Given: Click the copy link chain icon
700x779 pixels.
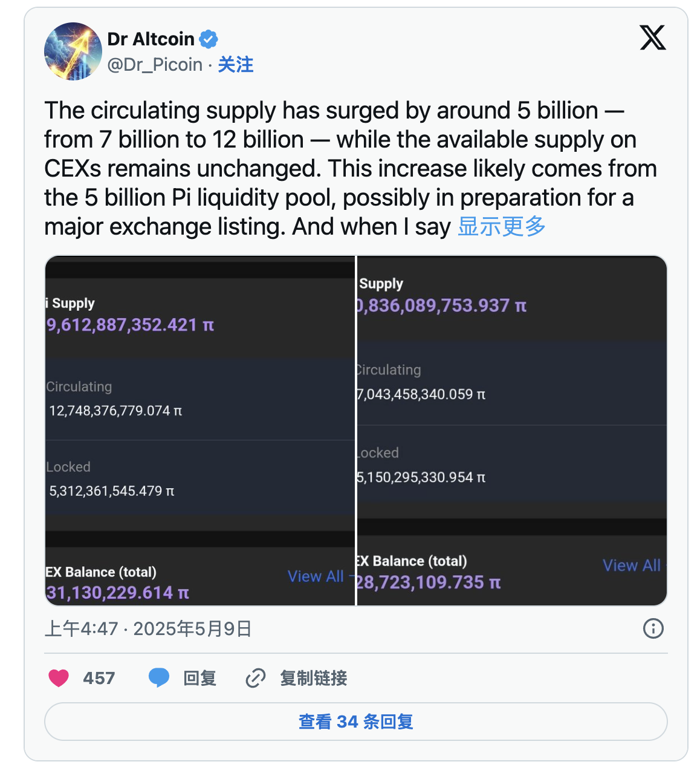Looking at the screenshot, I should [256, 678].
